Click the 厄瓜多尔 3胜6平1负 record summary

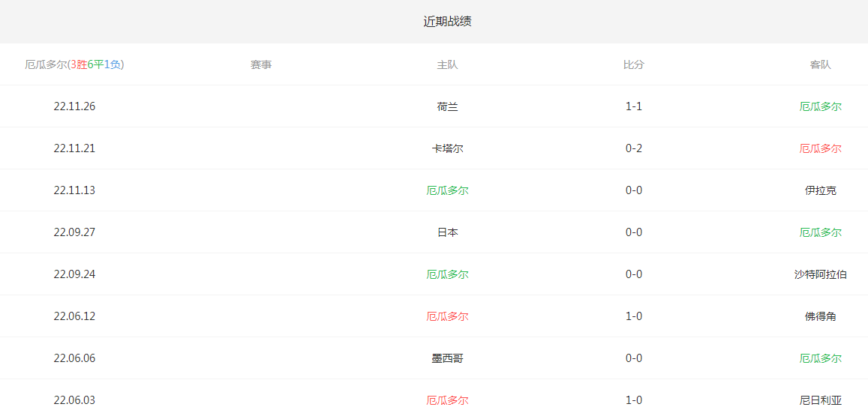pos(74,64)
